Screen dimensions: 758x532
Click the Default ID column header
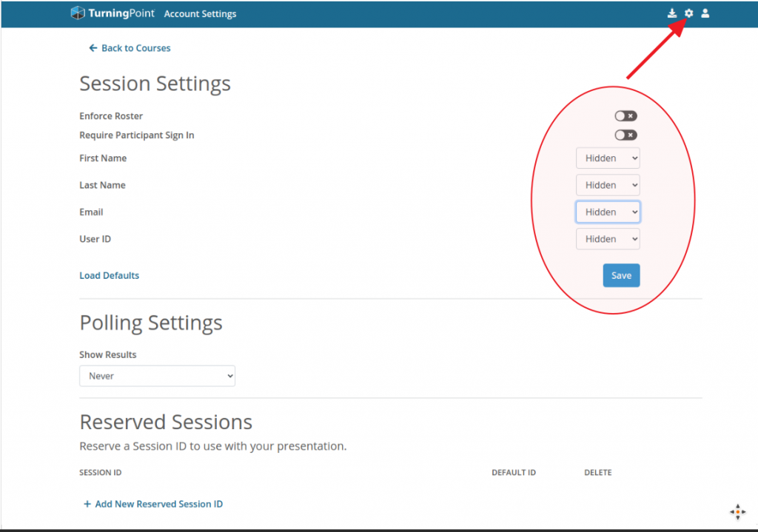click(513, 473)
